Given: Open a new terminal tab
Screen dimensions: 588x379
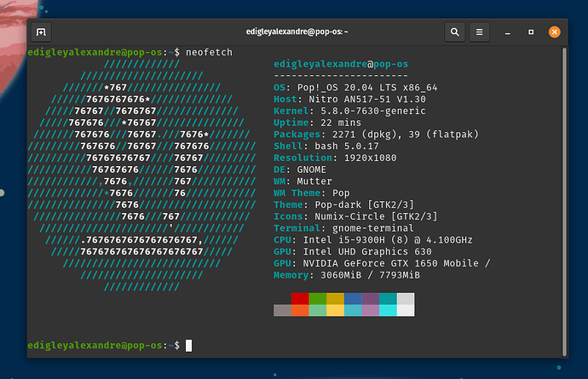Looking at the screenshot, I should [x=41, y=32].
